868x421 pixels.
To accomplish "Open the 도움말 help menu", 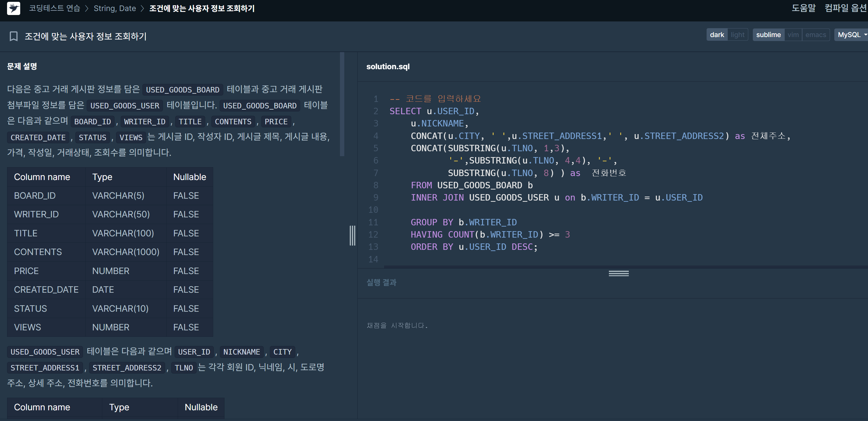I will [803, 8].
